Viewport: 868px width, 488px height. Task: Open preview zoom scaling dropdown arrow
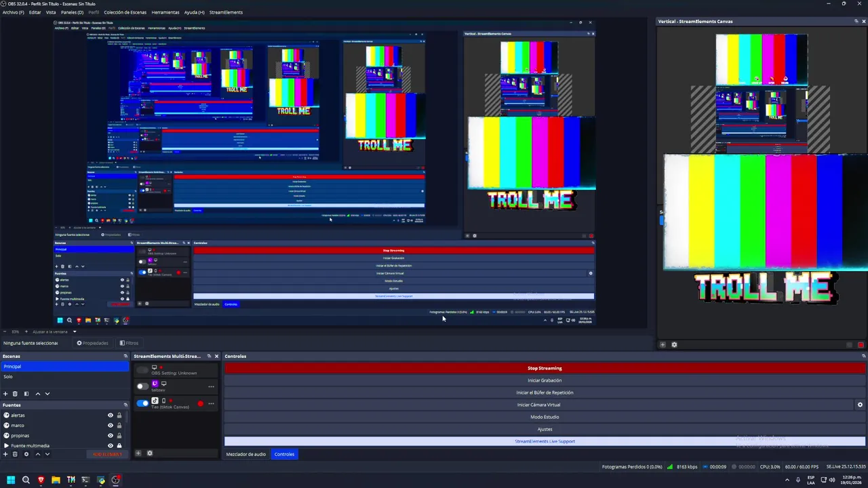coord(75,331)
